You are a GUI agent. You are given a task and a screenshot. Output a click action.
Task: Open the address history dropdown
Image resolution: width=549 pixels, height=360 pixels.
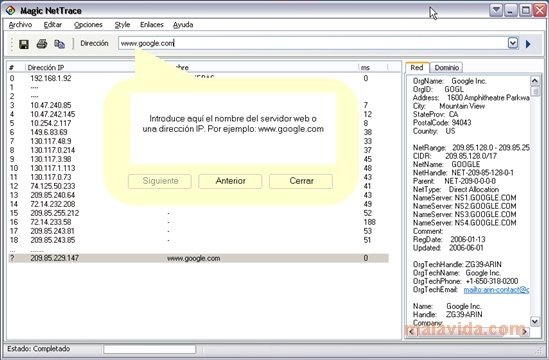(513, 43)
